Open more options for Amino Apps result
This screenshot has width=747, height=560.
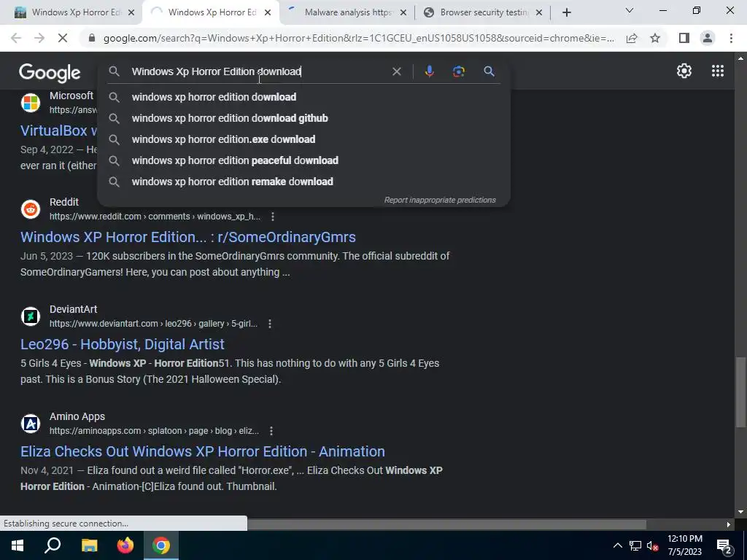point(271,431)
